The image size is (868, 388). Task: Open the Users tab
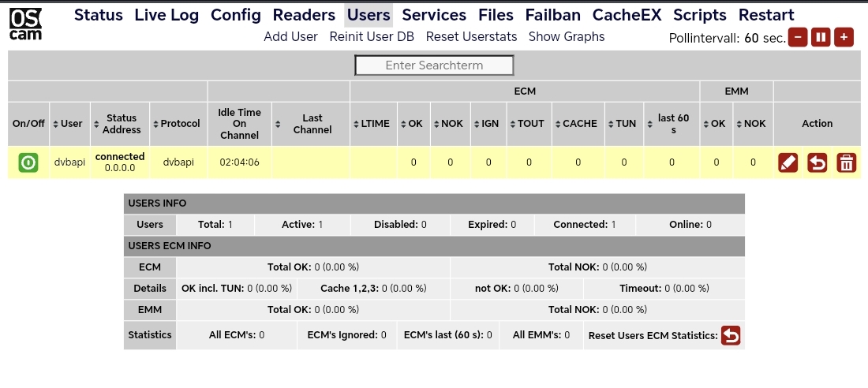369,15
